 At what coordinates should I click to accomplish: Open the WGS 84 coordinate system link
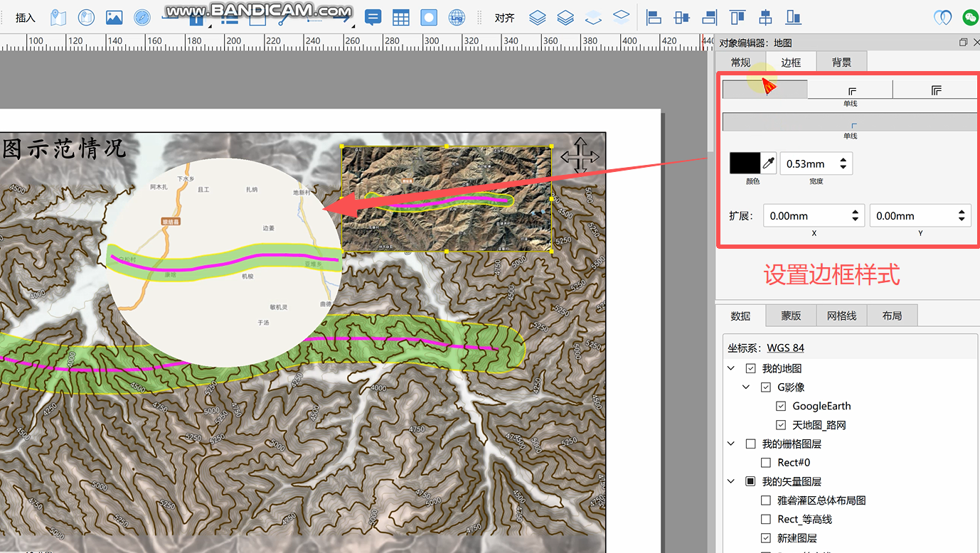coord(785,348)
